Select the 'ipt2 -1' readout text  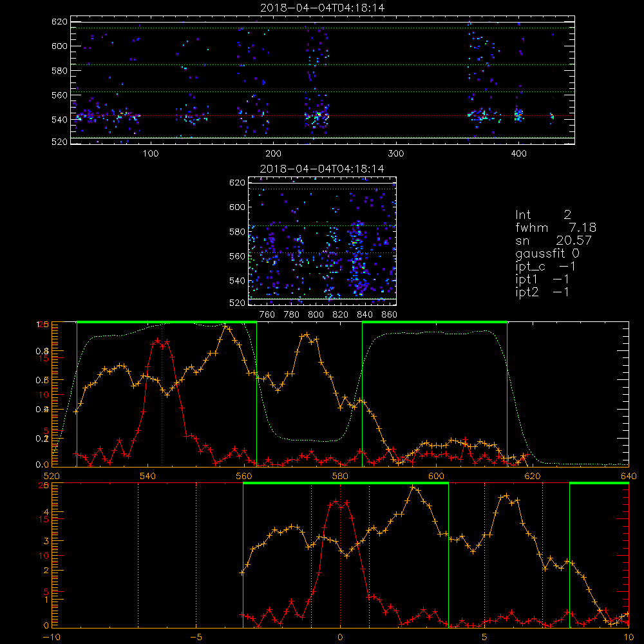[542, 292]
